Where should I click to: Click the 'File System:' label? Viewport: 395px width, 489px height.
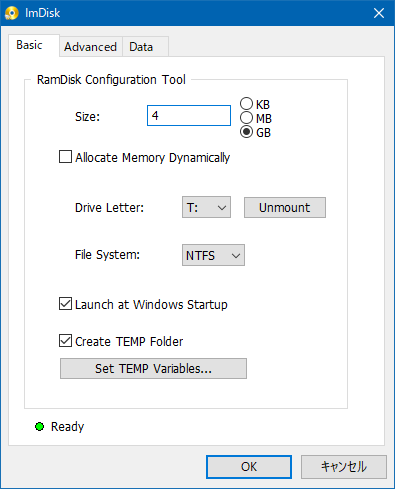[107, 255]
